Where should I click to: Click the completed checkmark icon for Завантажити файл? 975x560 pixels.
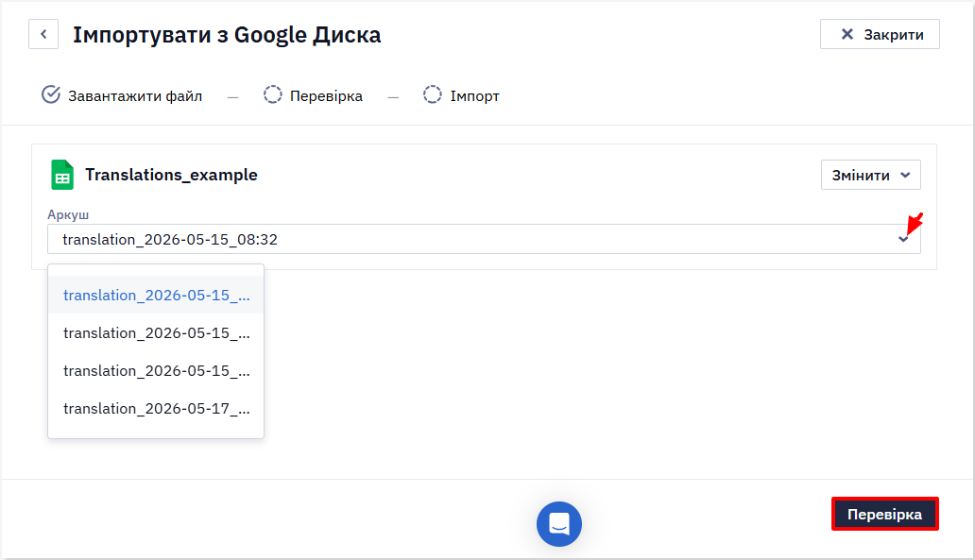(x=51, y=94)
